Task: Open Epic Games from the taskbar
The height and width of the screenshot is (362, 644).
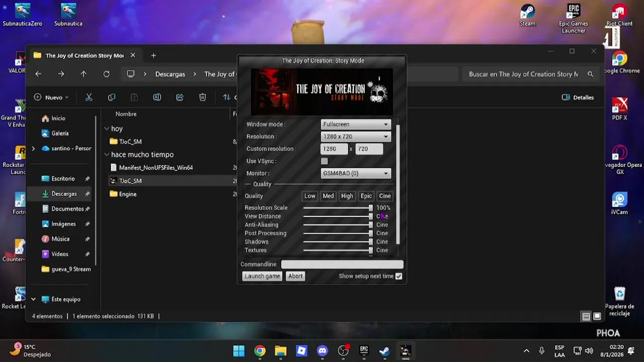Action: click(364, 350)
